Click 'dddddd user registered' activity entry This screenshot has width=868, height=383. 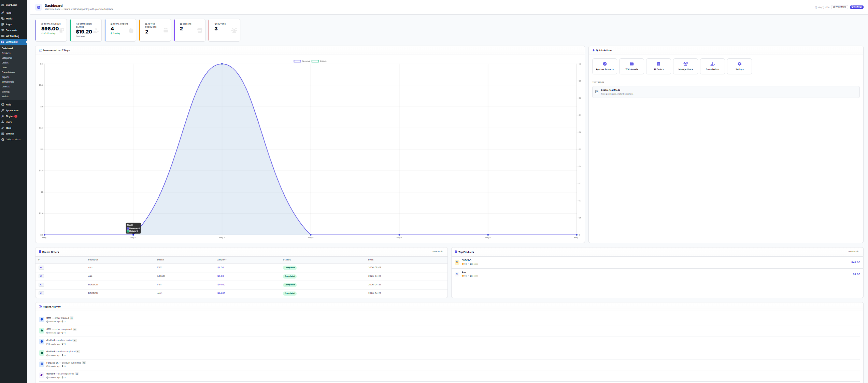click(x=449, y=375)
